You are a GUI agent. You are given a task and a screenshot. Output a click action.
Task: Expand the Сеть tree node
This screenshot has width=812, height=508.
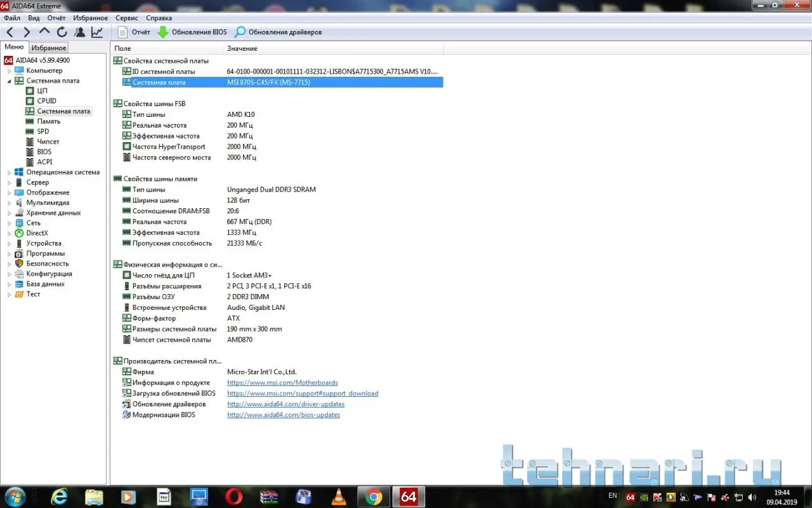(x=10, y=223)
